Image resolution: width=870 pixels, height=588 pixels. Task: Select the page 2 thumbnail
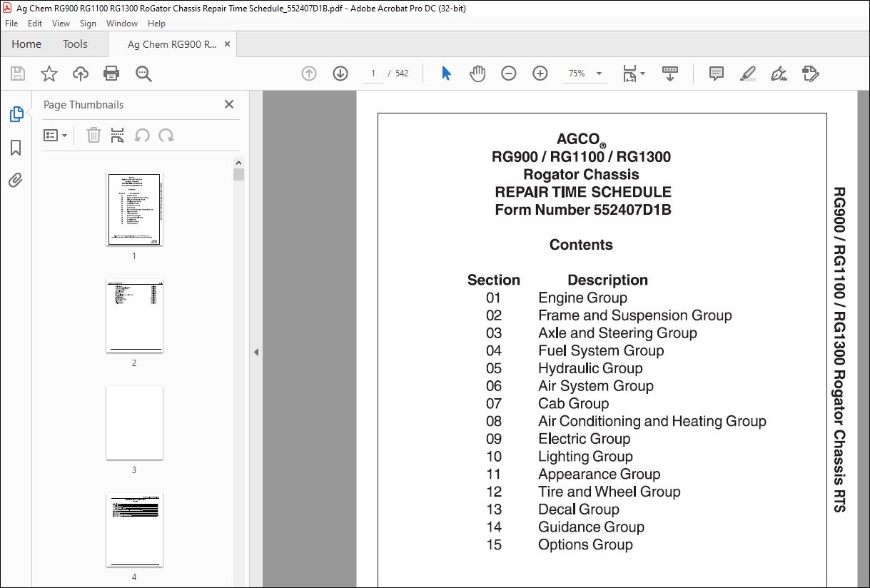[x=134, y=316]
